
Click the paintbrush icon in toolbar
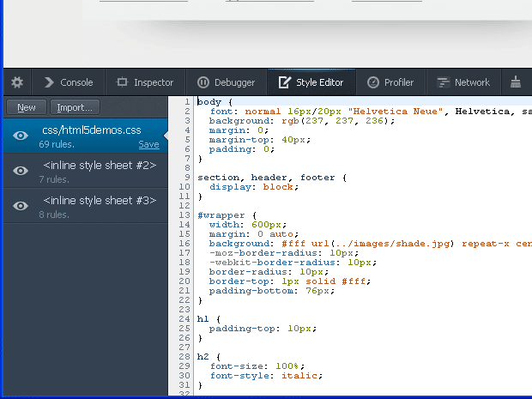(x=516, y=82)
